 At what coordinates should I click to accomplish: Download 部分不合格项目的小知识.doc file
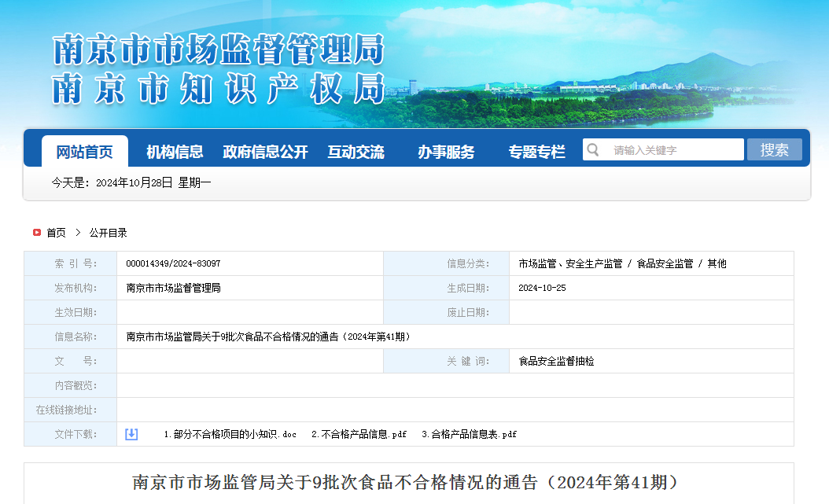point(230,434)
